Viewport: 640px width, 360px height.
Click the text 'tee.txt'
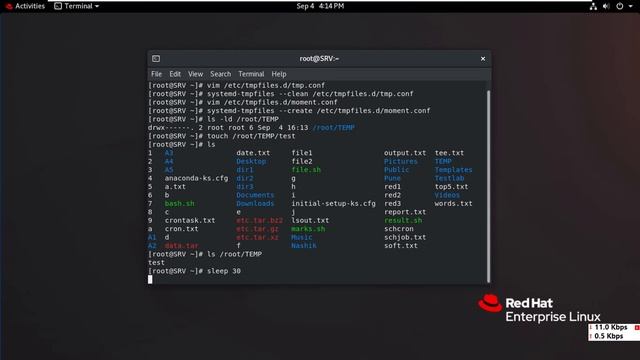[449, 153]
